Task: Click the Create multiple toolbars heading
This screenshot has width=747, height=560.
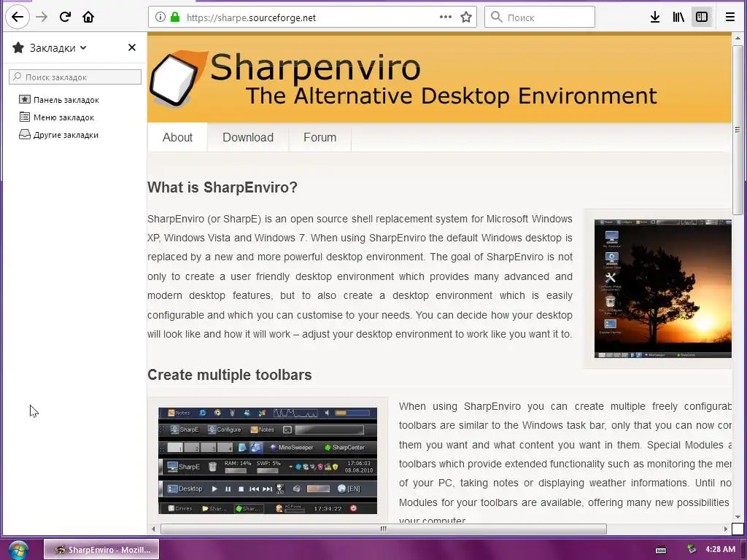Action: pyautogui.click(x=229, y=375)
